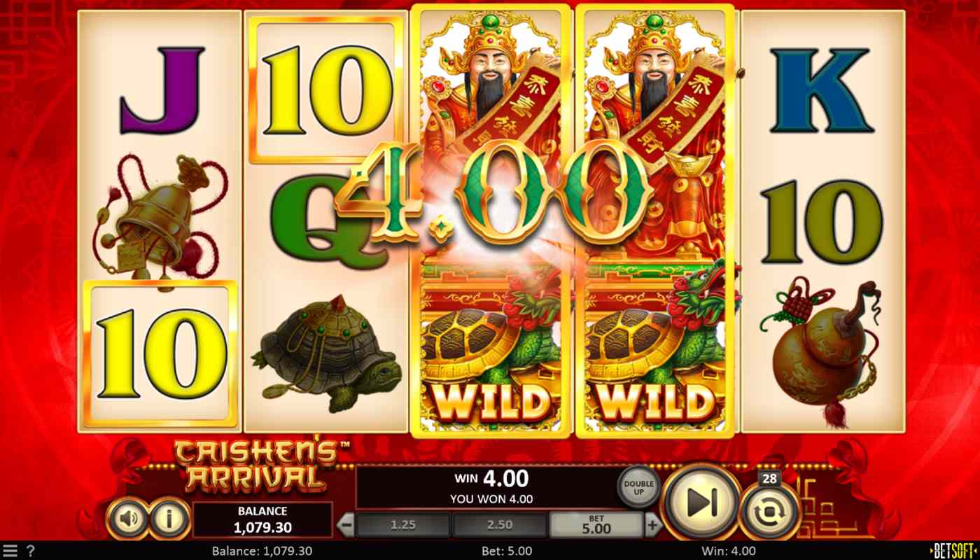The width and height of the screenshot is (980, 560).
Task: Open the paytable info button
Action: coord(169,519)
